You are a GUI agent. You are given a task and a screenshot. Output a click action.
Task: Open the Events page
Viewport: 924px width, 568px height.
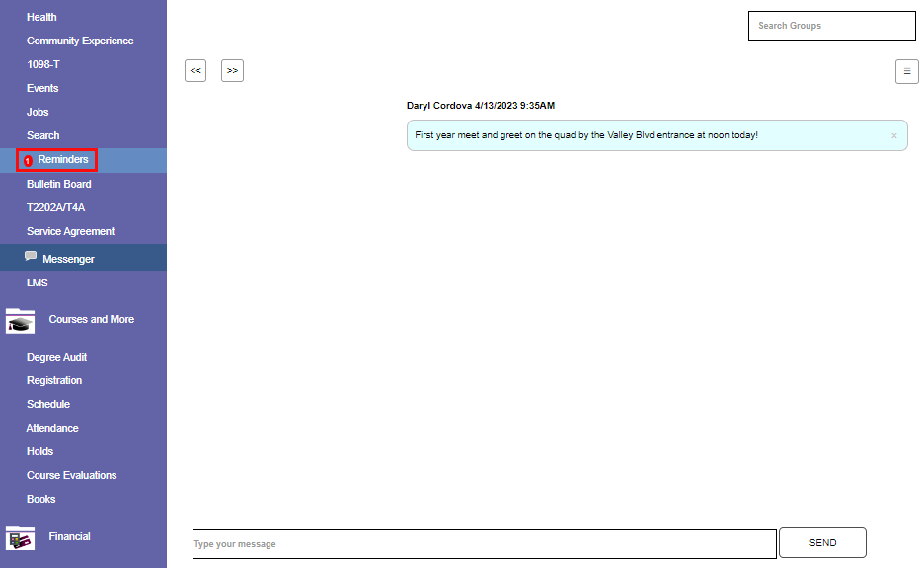[x=42, y=88]
